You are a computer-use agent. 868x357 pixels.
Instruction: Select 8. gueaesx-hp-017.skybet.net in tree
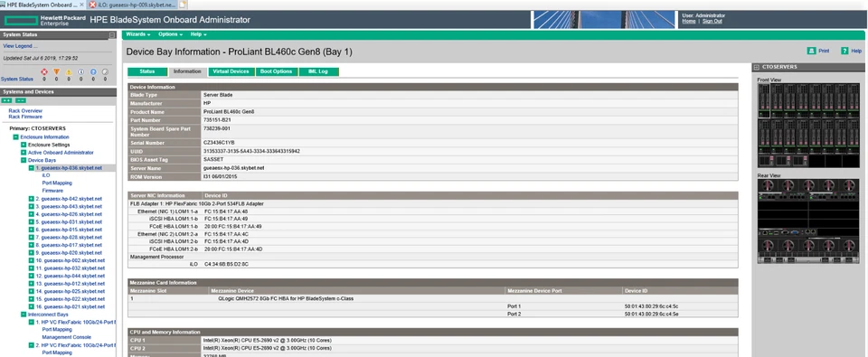pyautogui.click(x=69, y=245)
